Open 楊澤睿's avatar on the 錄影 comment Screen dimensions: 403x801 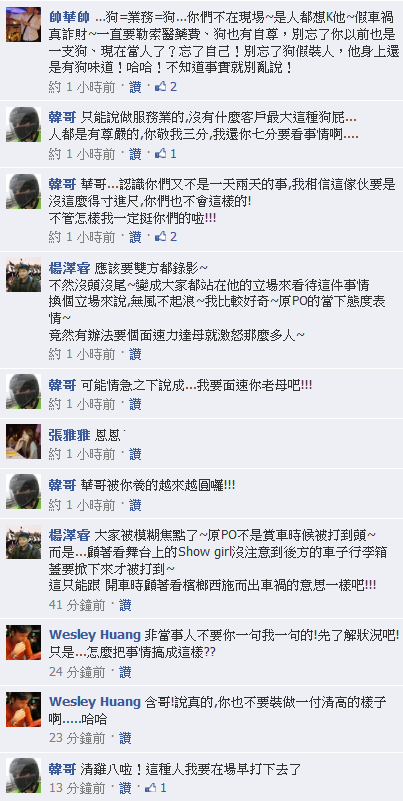23,275
